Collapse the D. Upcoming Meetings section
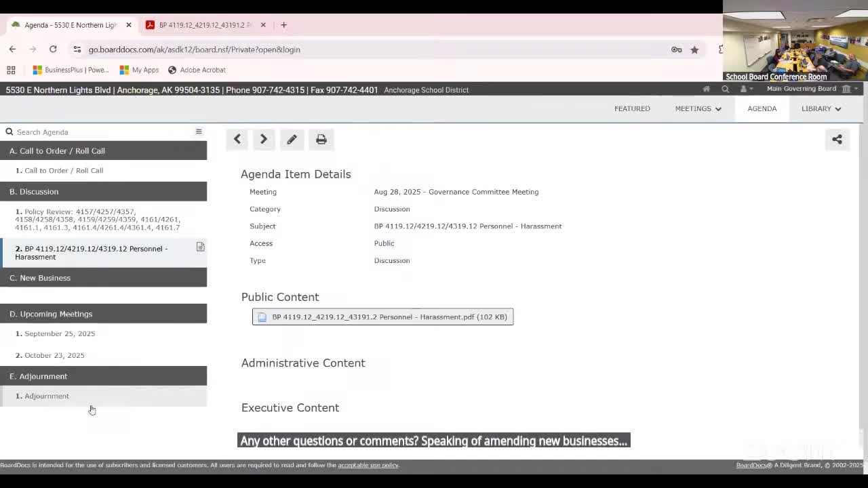This screenshot has width=868, height=488. pyautogui.click(x=103, y=314)
